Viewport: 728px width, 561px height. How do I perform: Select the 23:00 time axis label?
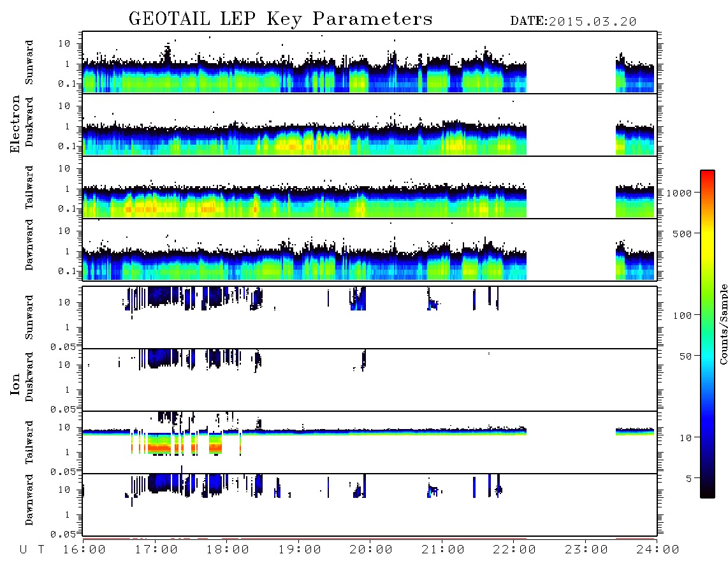click(586, 550)
